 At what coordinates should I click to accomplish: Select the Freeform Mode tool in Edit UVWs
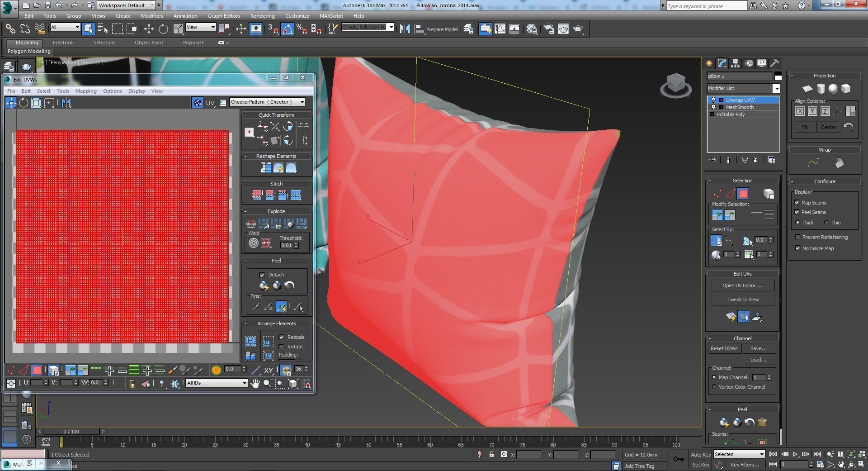[49, 103]
